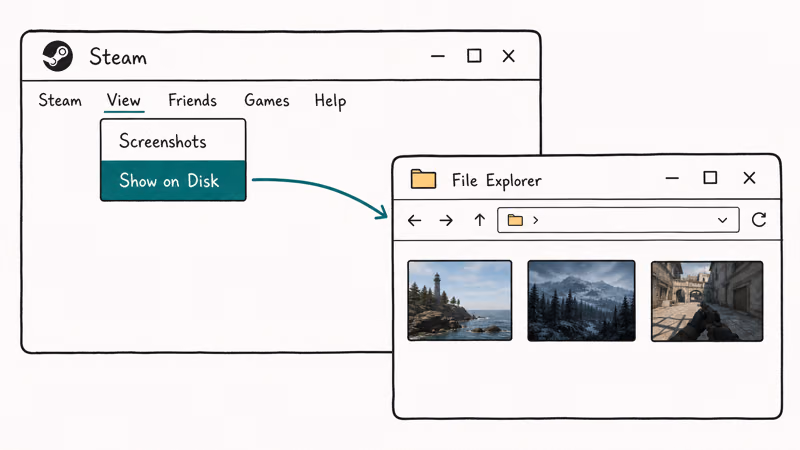Open the Friends menu
Image resolution: width=800 pixels, height=450 pixels.
[x=192, y=100]
